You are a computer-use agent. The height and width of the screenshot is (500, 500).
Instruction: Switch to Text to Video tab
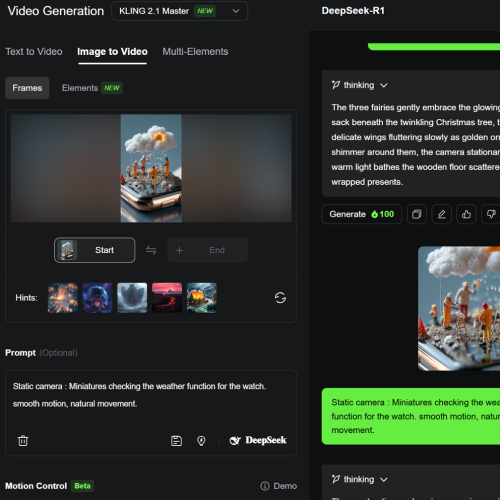point(34,52)
